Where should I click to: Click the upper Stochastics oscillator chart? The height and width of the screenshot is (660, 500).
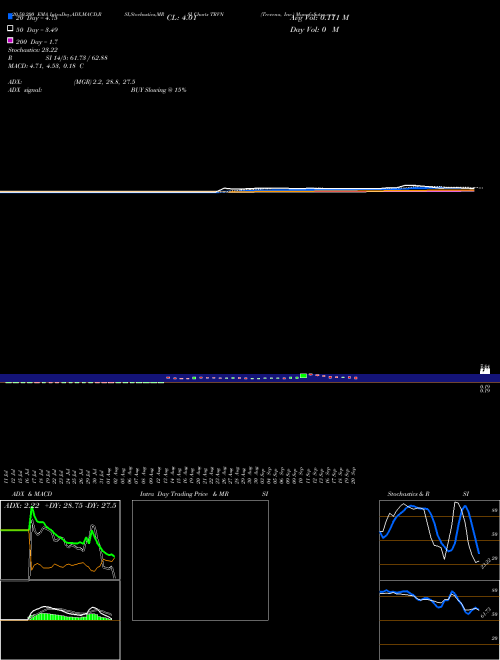[439, 540]
